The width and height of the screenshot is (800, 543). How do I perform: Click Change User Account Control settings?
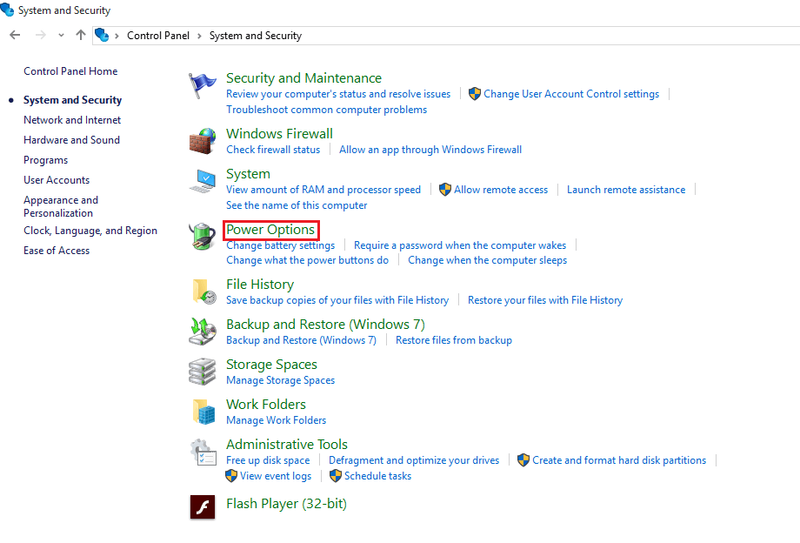pyautogui.click(x=571, y=94)
